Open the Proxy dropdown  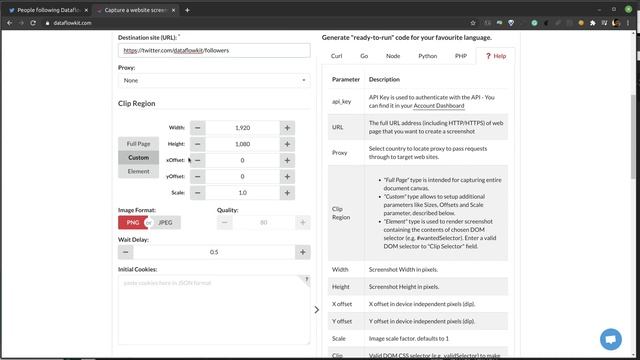point(214,80)
